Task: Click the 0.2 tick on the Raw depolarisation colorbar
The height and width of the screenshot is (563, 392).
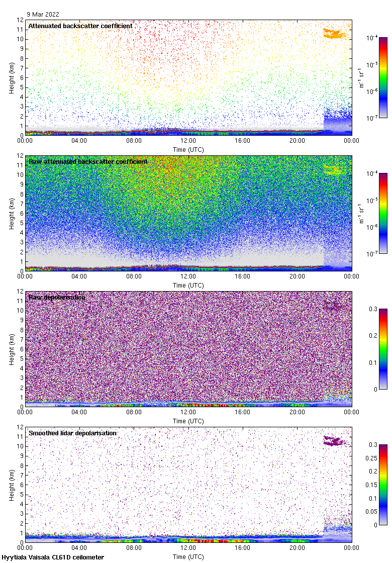Action: (x=373, y=336)
